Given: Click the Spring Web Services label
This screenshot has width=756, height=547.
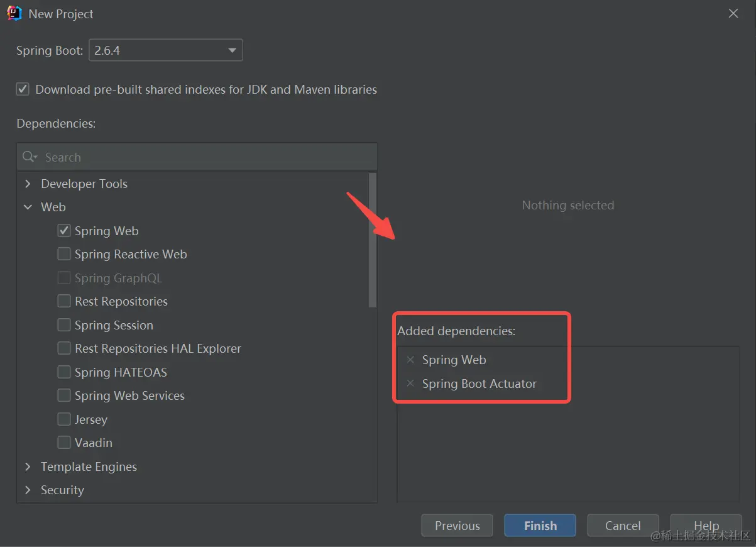Looking at the screenshot, I should [129, 395].
